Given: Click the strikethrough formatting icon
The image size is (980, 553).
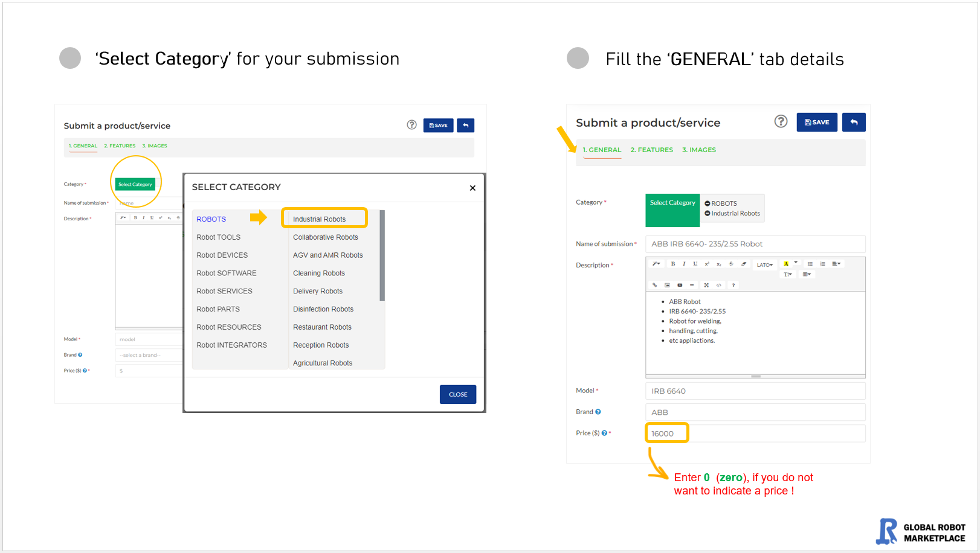Looking at the screenshot, I should click(x=731, y=264).
